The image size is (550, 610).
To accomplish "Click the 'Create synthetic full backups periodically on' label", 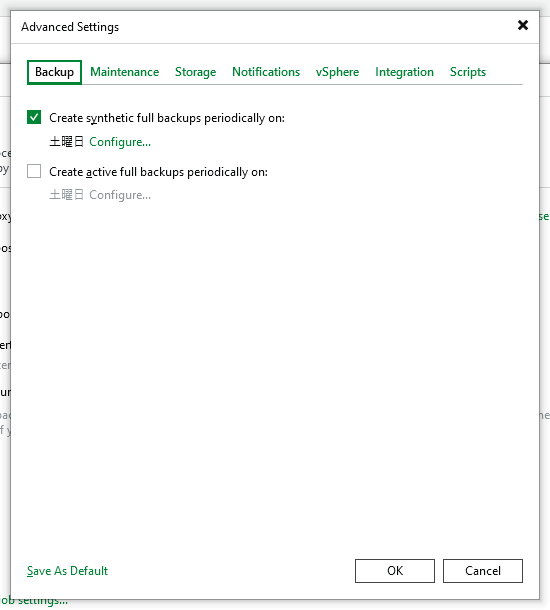I will pos(167,118).
